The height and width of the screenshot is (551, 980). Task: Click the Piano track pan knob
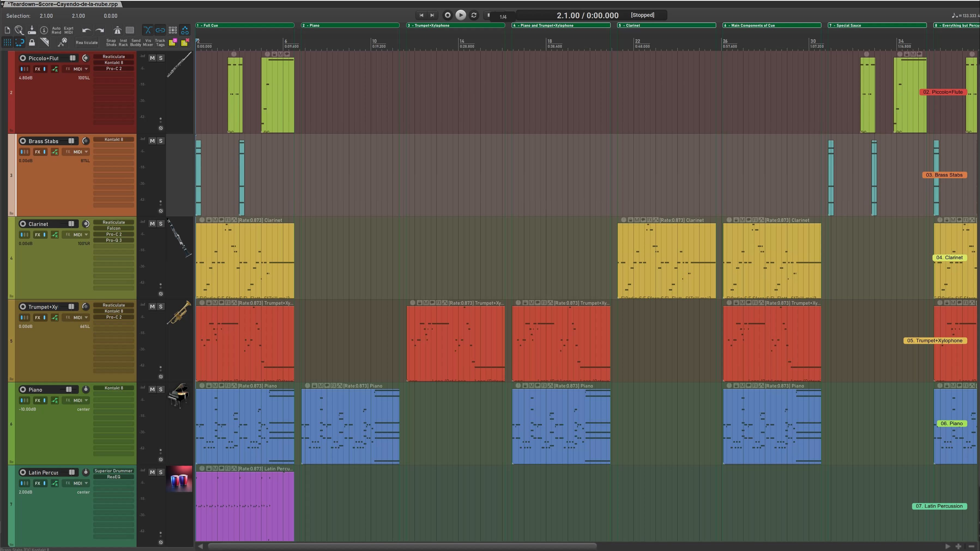pyautogui.click(x=86, y=389)
